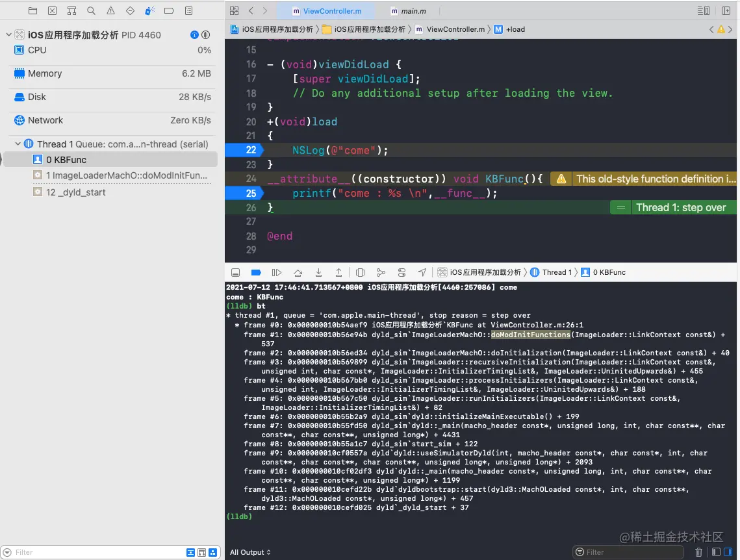Toggle last debug navigator filter option
The height and width of the screenshot is (560, 740).
[213, 552]
